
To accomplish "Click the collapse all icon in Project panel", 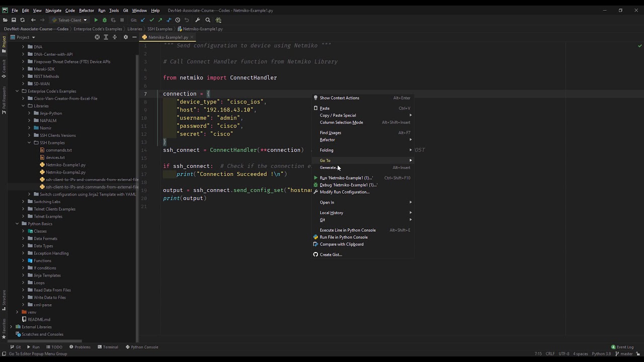I will pos(115,37).
